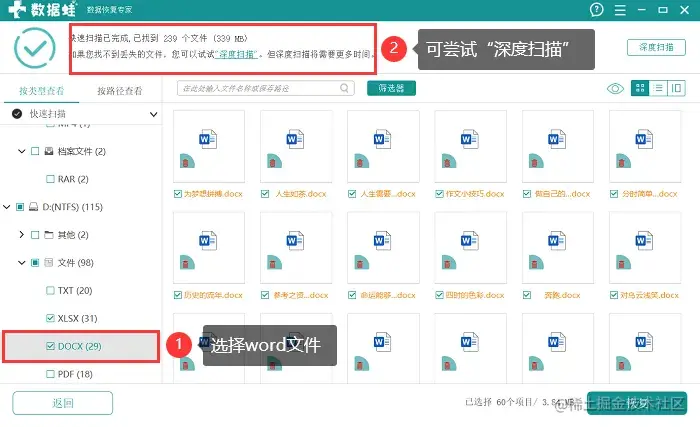This screenshot has height=427, width=700.
Task: Click the TXT (20) tree label
Action: click(x=75, y=290)
